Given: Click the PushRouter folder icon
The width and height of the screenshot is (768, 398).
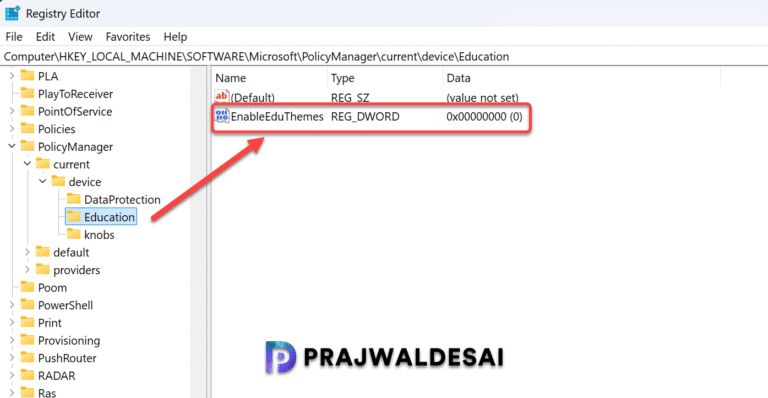Looking at the screenshot, I should tap(27, 358).
